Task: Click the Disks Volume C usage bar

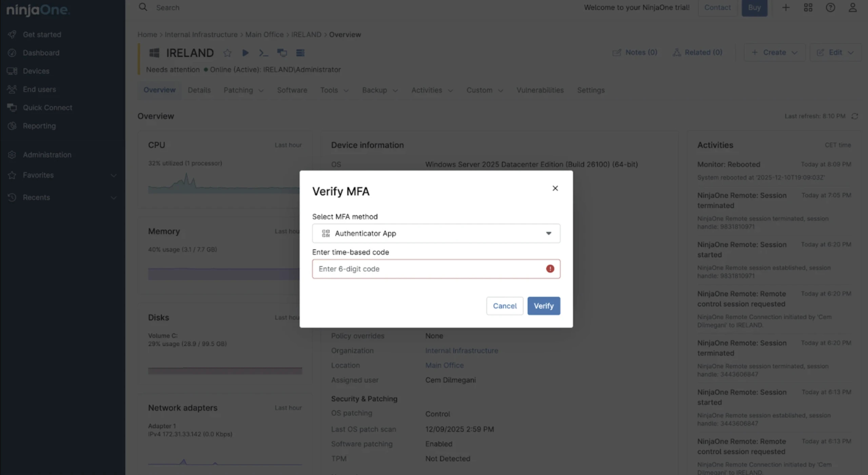Action: click(225, 371)
